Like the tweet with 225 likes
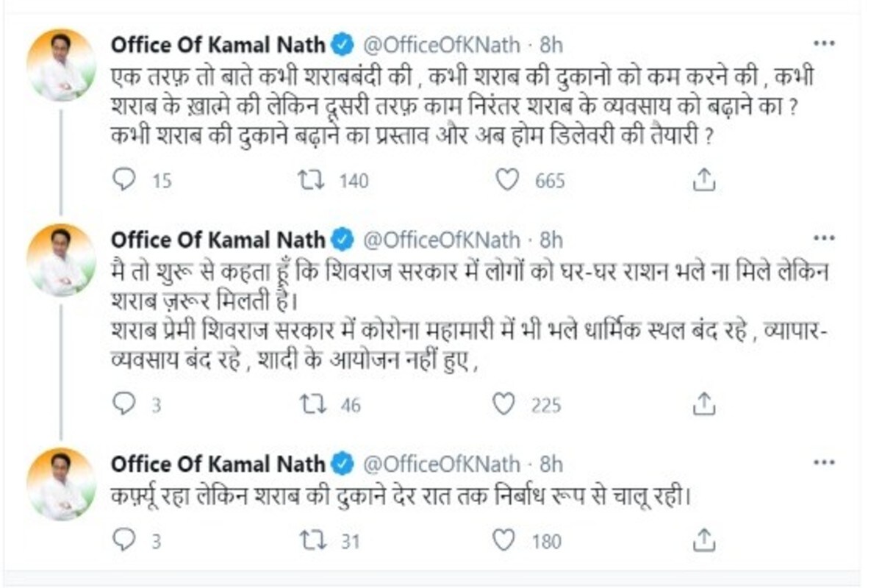The height and width of the screenshot is (588, 882). point(504,404)
